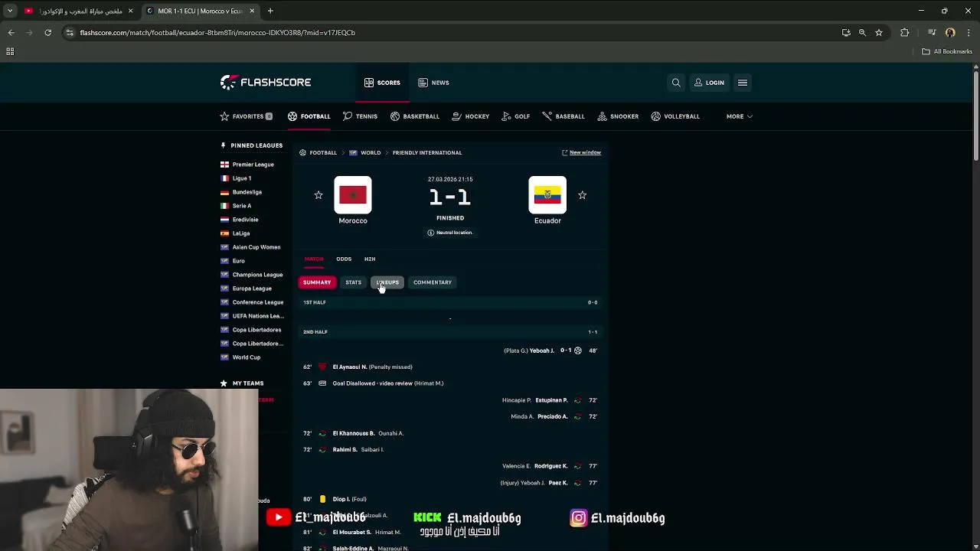Open the Favorites sports tab

click(246, 116)
